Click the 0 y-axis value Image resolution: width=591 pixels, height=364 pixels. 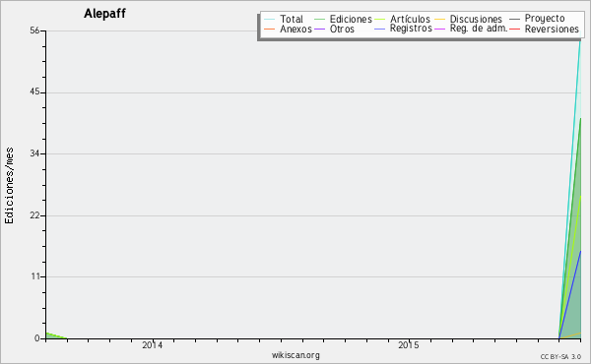(x=37, y=338)
